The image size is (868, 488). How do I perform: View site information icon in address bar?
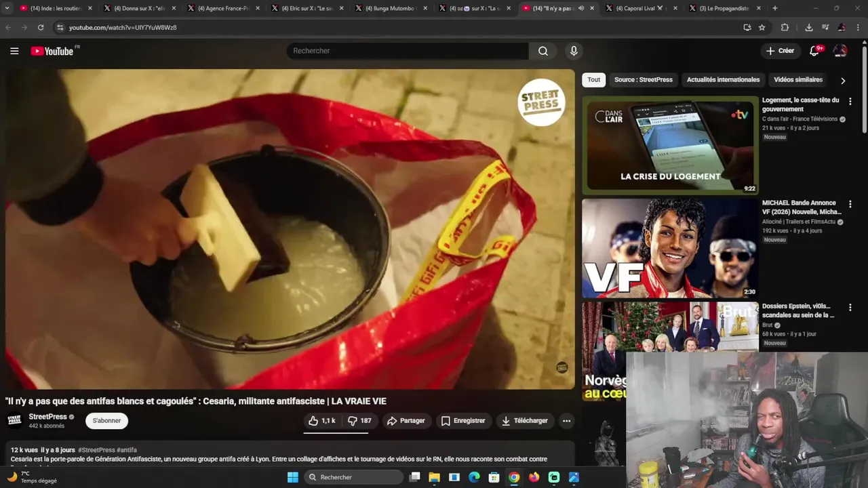60,27
